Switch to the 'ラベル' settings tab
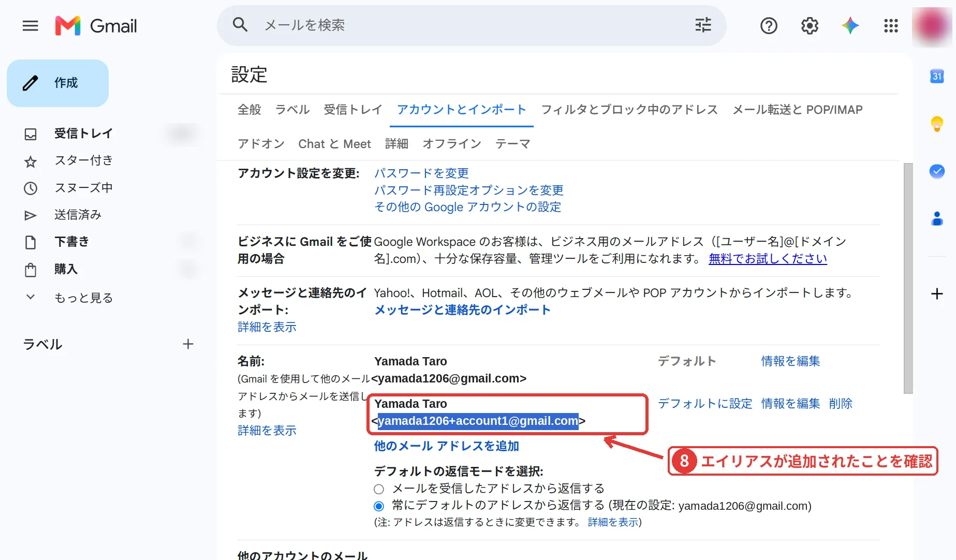956x560 pixels. (292, 110)
